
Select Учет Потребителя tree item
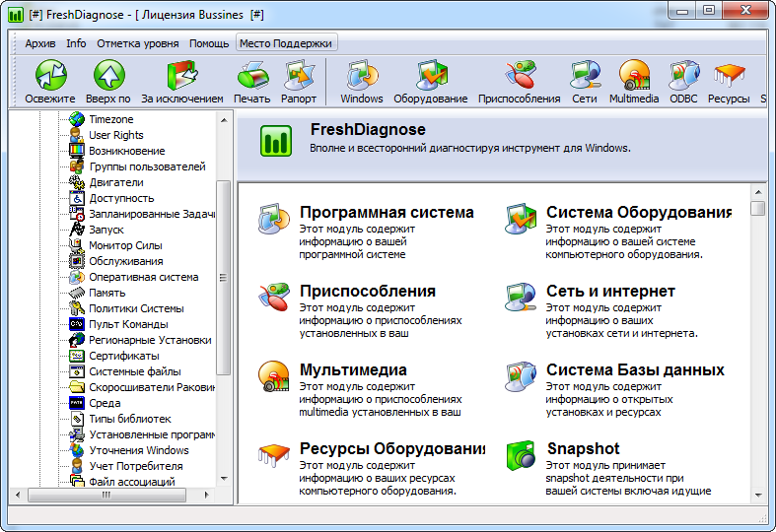(136, 466)
